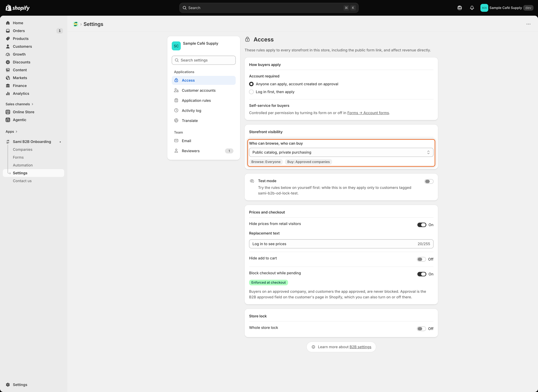The image size is (538, 392).
Task: Click the Replacement text input field
Action: 341,244
